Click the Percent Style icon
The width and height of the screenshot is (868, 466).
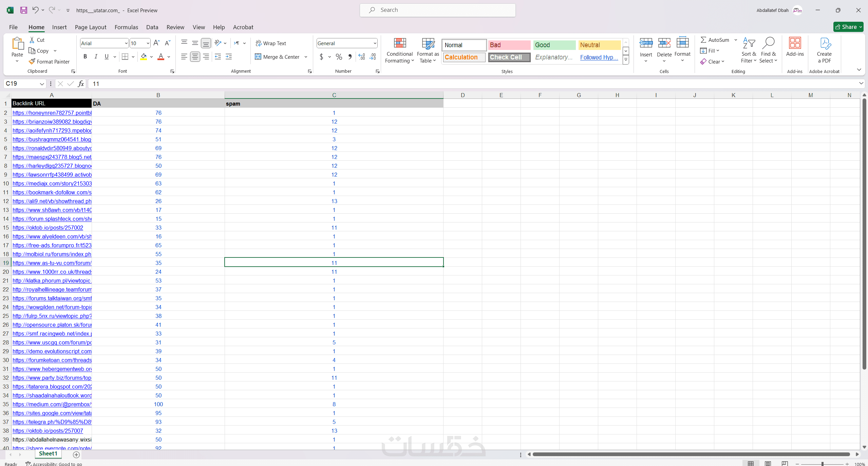tap(339, 57)
